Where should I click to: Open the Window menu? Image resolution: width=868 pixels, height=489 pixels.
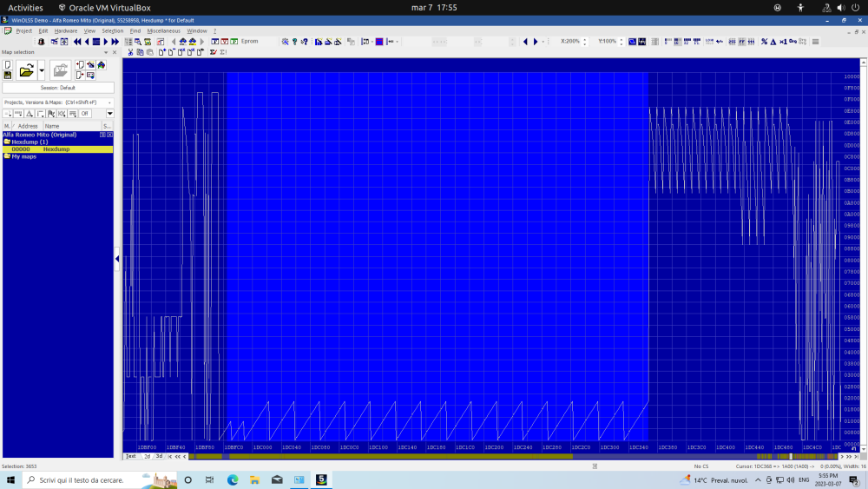click(x=196, y=31)
